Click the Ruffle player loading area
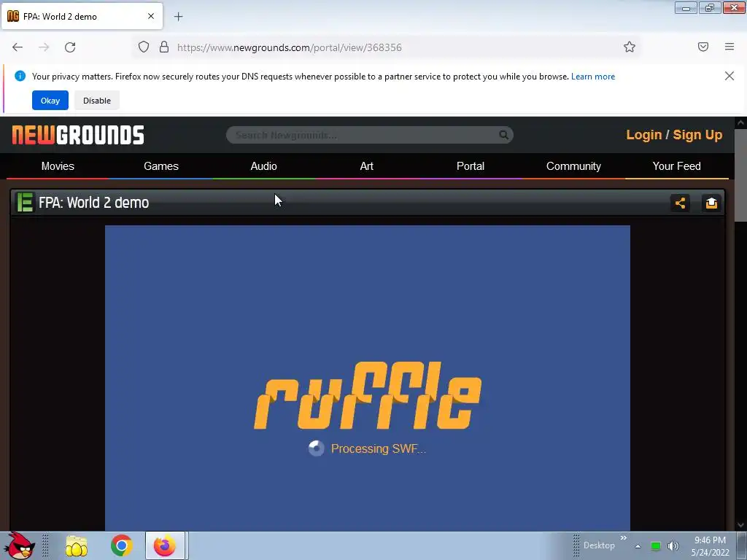The width and height of the screenshot is (747, 560). click(x=368, y=378)
